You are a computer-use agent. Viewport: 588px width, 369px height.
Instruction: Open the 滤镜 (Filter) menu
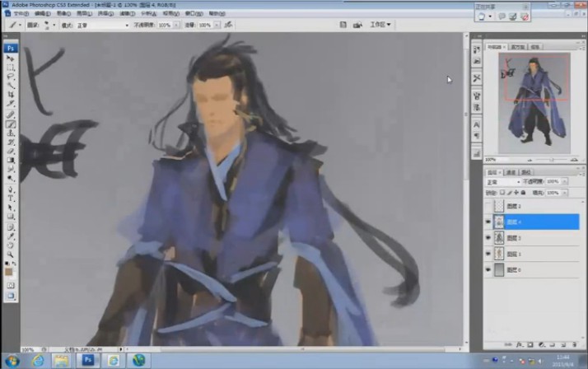coord(127,13)
